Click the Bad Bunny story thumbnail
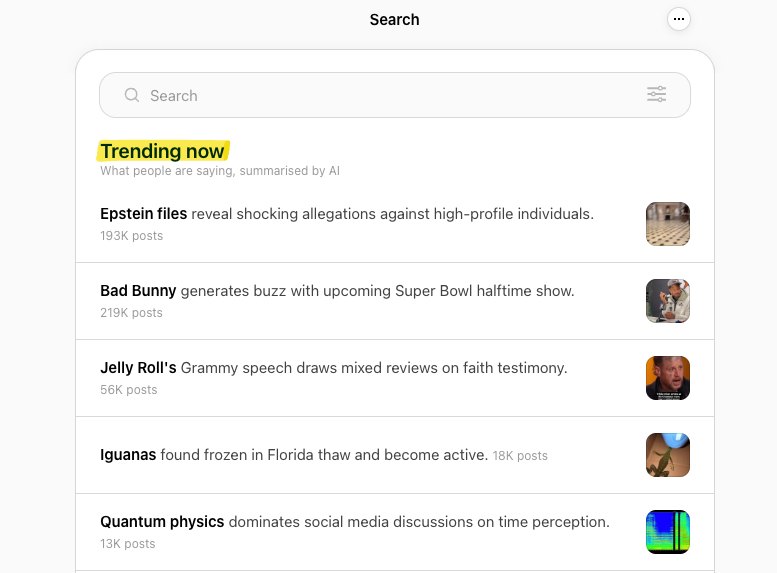The height and width of the screenshot is (573, 777). tap(668, 301)
